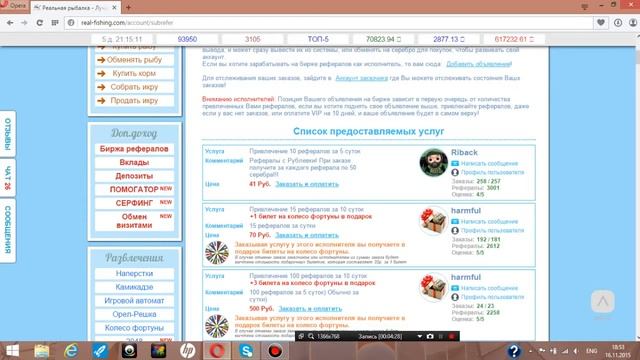Open help question mark tray icon
The width and height of the screenshot is (640, 360).
(513, 351)
